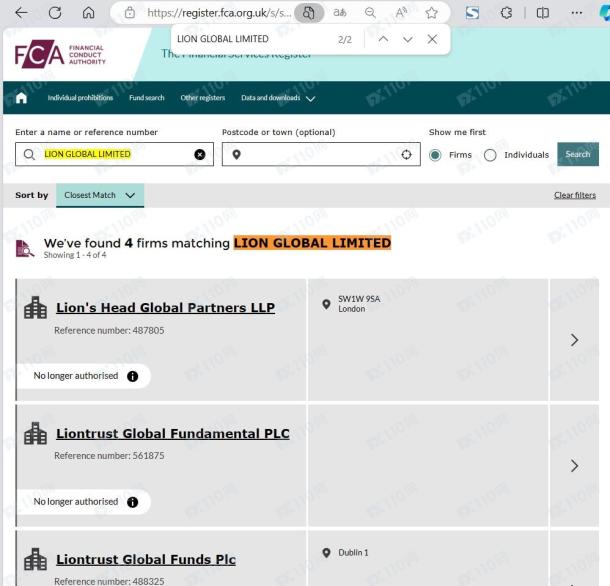Add page to favorites with star icon
610x586 pixels.
[x=431, y=13]
